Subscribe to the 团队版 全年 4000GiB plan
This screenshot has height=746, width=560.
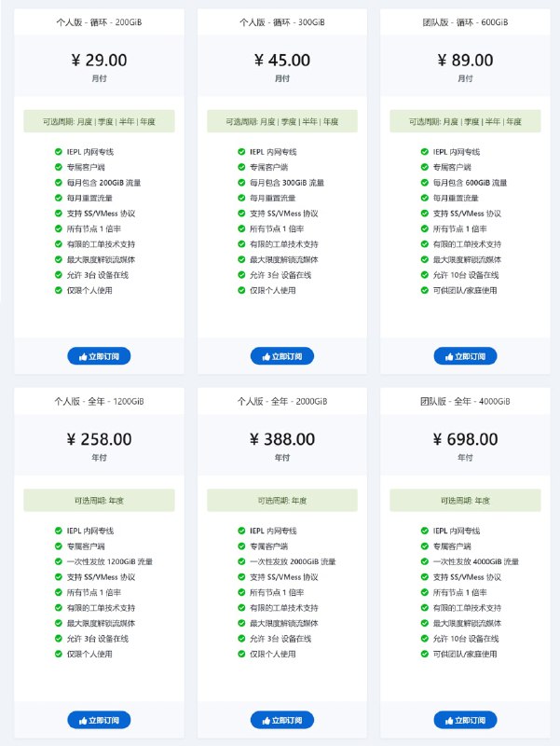[x=465, y=720]
